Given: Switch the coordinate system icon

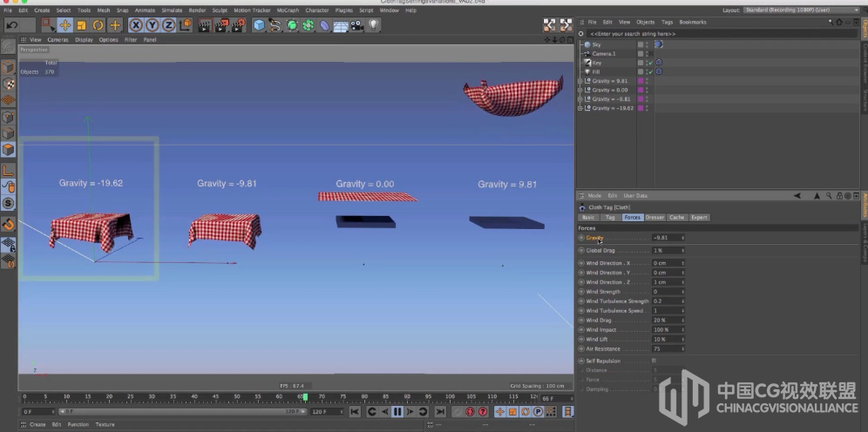Looking at the screenshot, I should click(186, 25).
